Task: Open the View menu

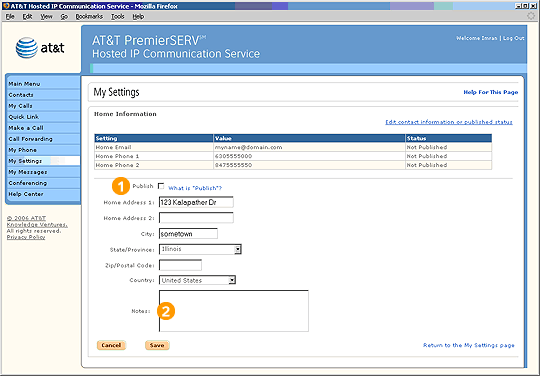Action: pos(46,17)
